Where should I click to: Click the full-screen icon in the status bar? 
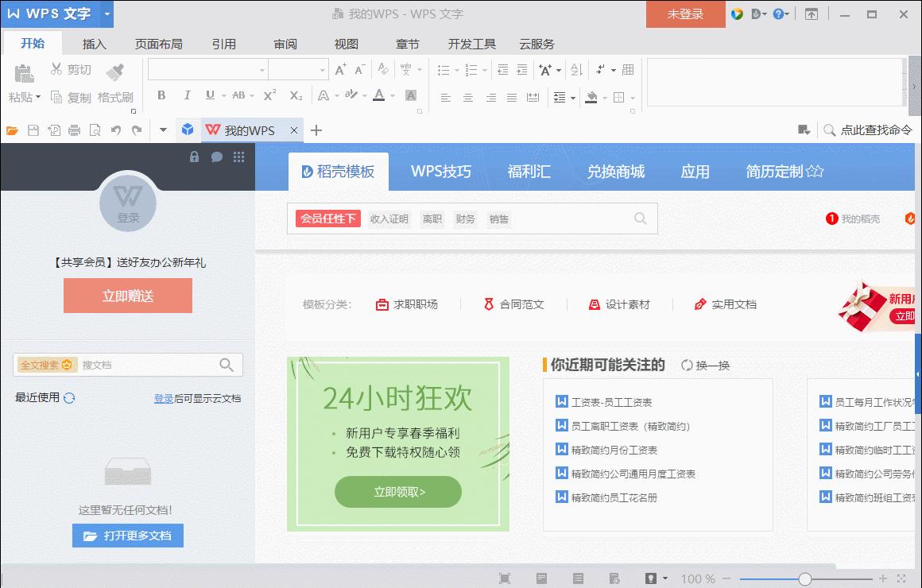point(504,578)
